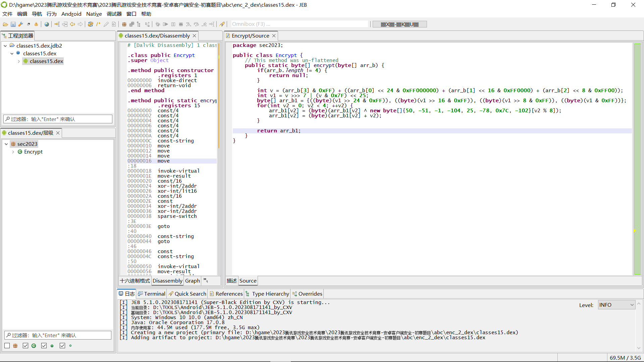The image size is (644, 362).
Task: Click the open file folder icon
Action: pos(5,24)
